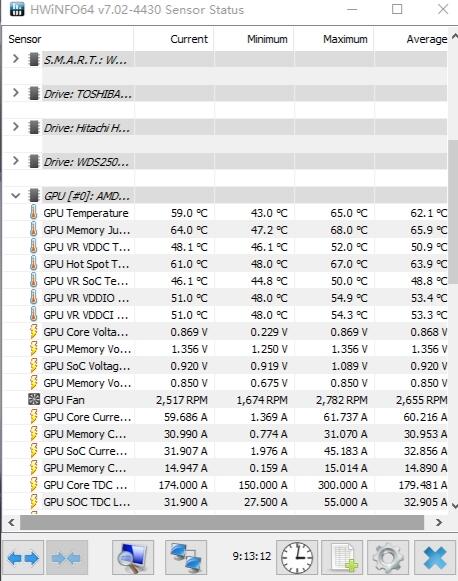Viewport: 458px width, 581px height.
Task: Open the remote network computers button
Action: coord(186,558)
